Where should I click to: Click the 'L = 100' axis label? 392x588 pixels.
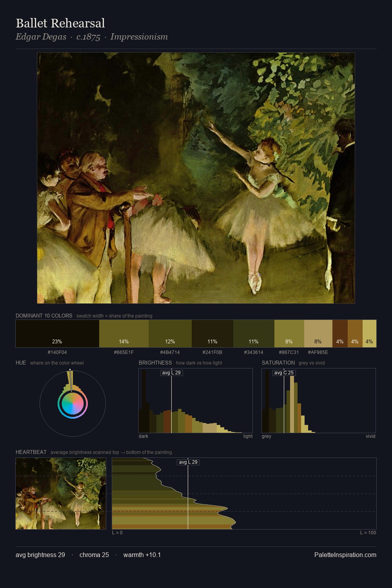click(368, 532)
